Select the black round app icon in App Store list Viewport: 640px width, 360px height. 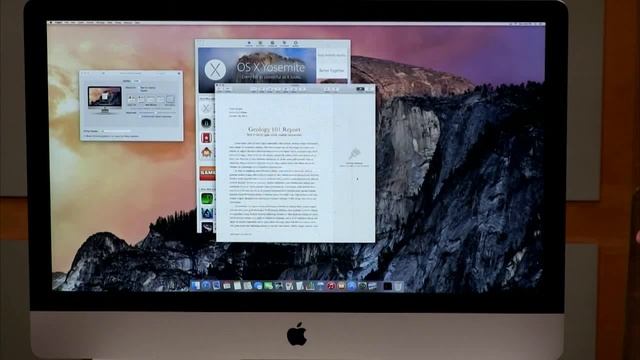click(206, 122)
